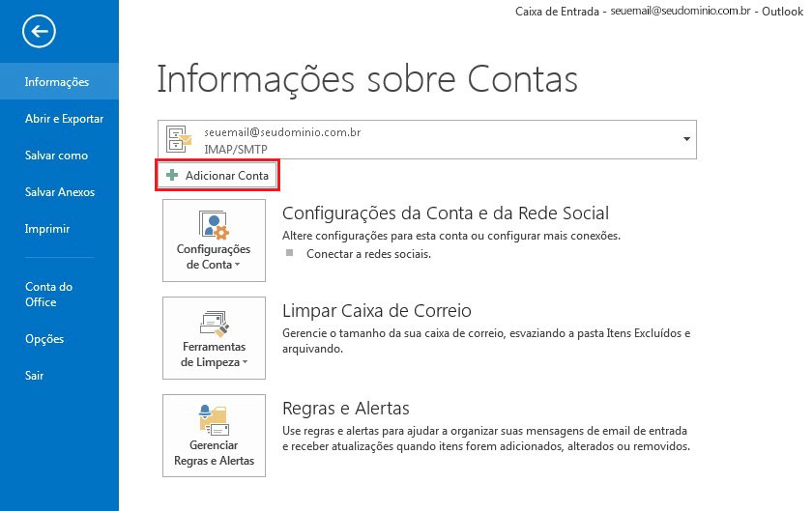Viewport: 812px width, 511px height.
Task: Expand the account selector dropdown arrow
Action: point(685,139)
